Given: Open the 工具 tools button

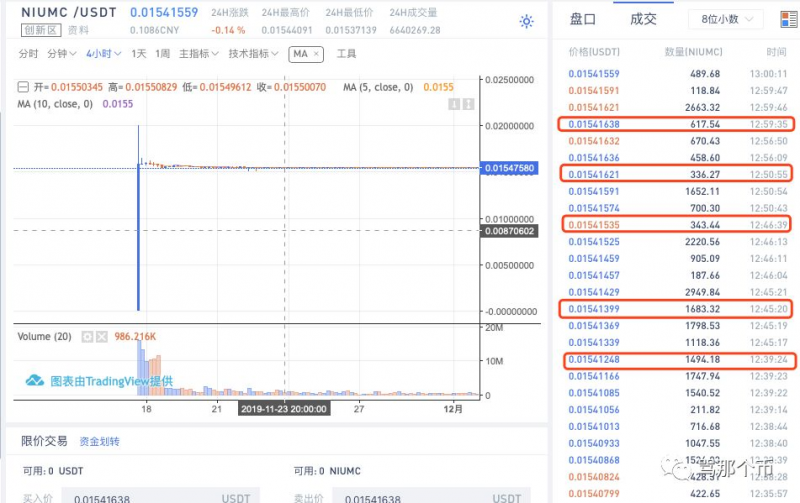Looking at the screenshot, I should coord(346,53).
